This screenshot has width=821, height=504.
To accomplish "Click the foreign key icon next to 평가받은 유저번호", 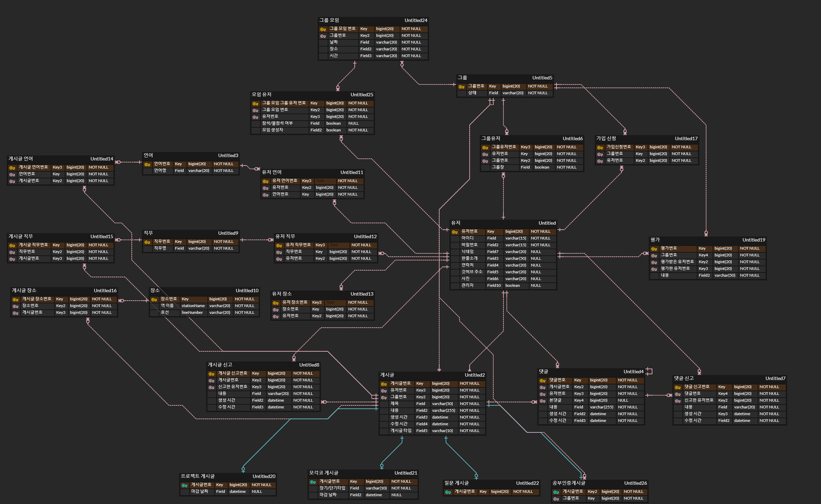I will 654,262.
